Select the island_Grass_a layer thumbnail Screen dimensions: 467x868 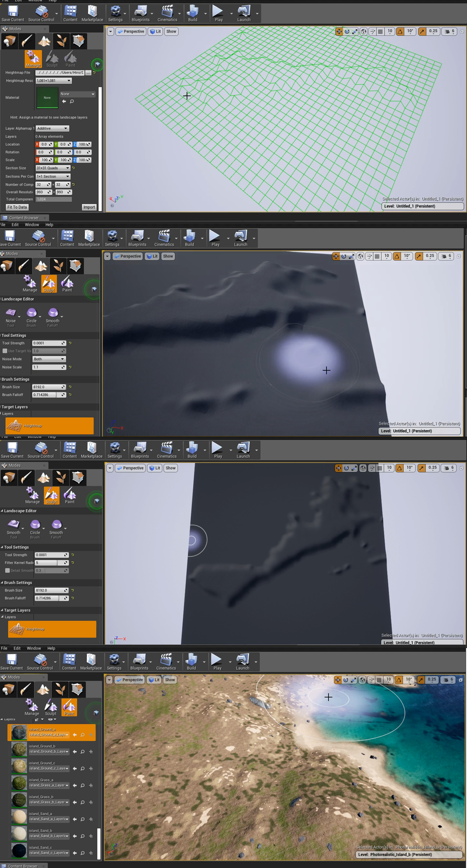coord(19,783)
